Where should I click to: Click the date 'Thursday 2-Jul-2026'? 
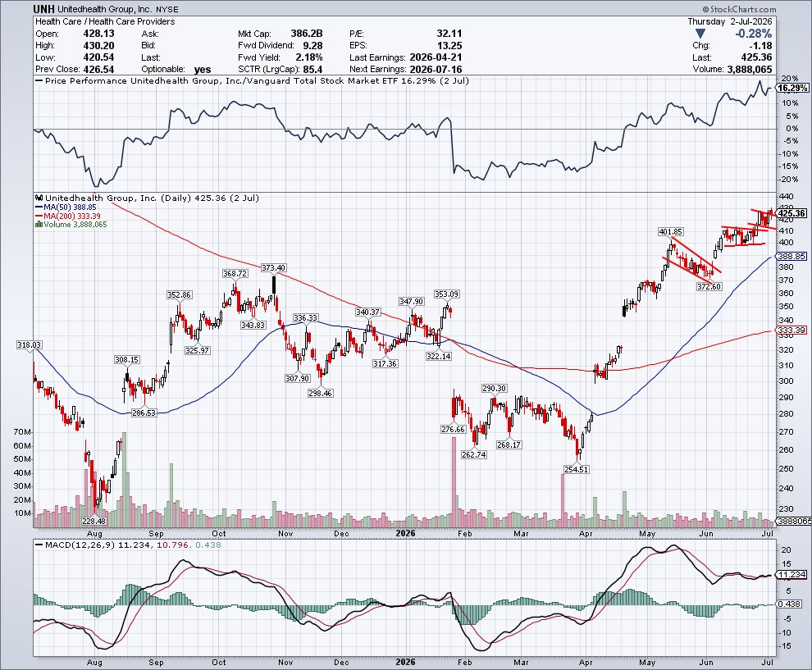coord(730,21)
